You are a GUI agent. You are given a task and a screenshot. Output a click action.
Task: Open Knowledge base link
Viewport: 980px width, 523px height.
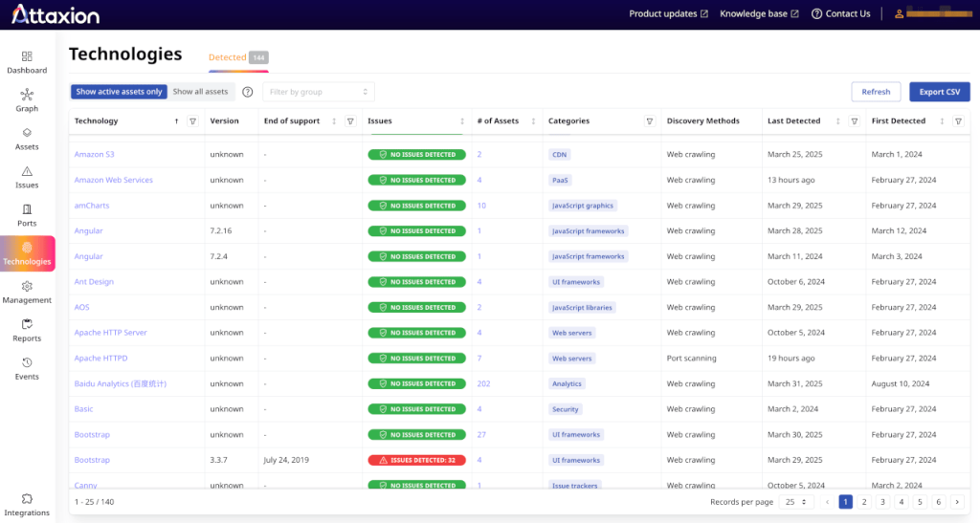[x=759, y=13]
